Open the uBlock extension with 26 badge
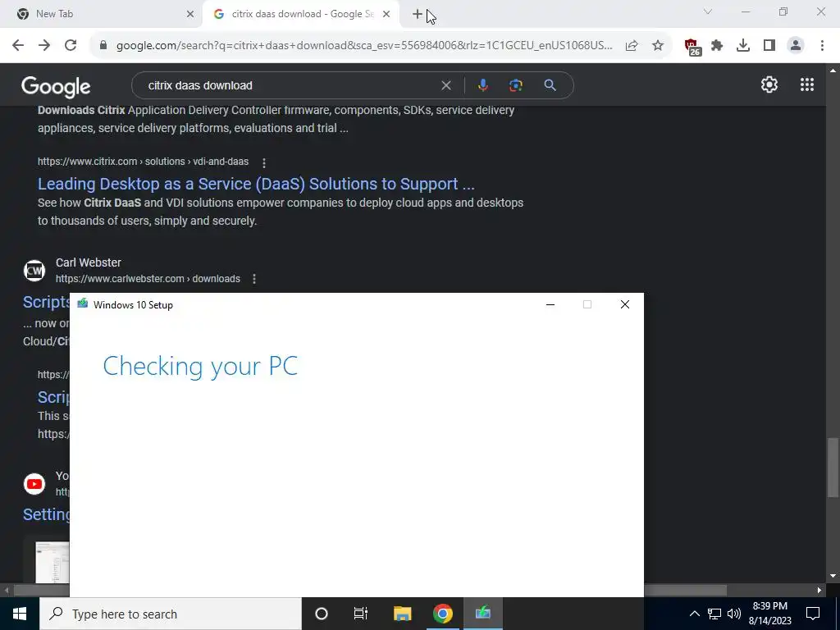 692,47
